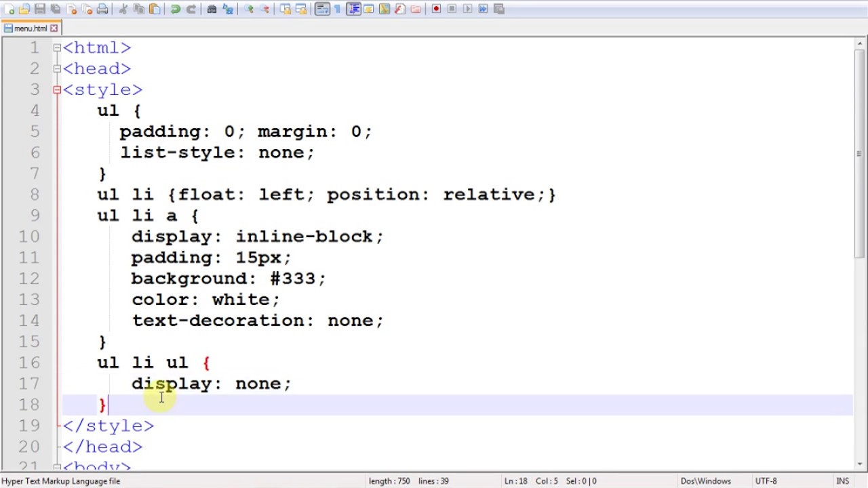Zoom out the editor text
Image resolution: width=868 pixels, height=488 pixels.
tap(264, 9)
